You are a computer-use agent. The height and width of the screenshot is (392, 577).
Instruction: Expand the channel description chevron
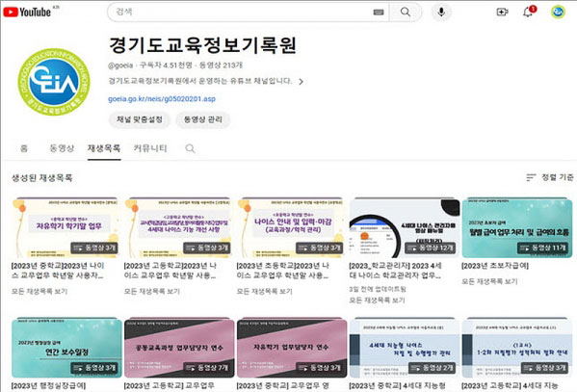(x=301, y=81)
